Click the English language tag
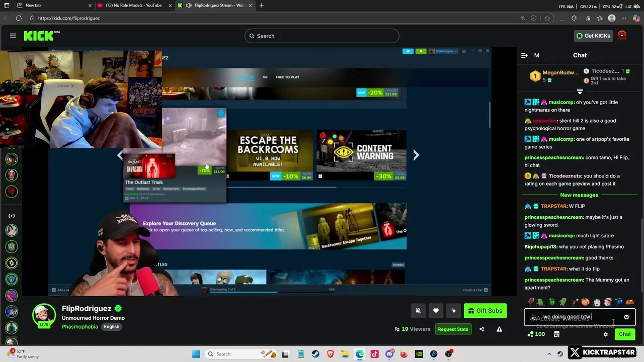This screenshot has width=644, height=362. pos(112,327)
